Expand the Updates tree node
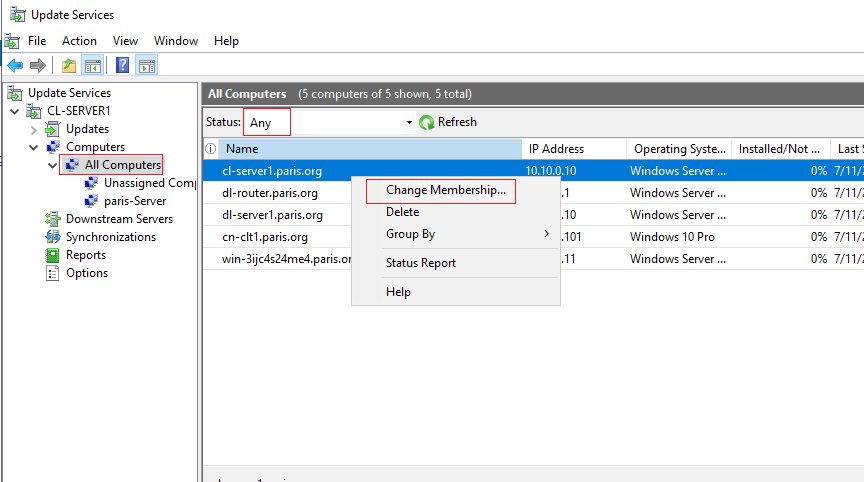The height and width of the screenshot is (482, 864). point(34,130)
